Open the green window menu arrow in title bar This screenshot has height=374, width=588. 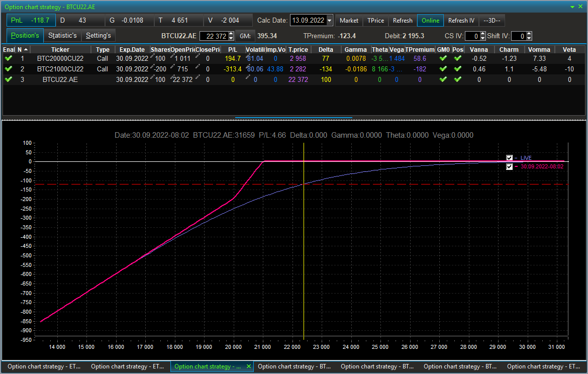tap(572, 7)
